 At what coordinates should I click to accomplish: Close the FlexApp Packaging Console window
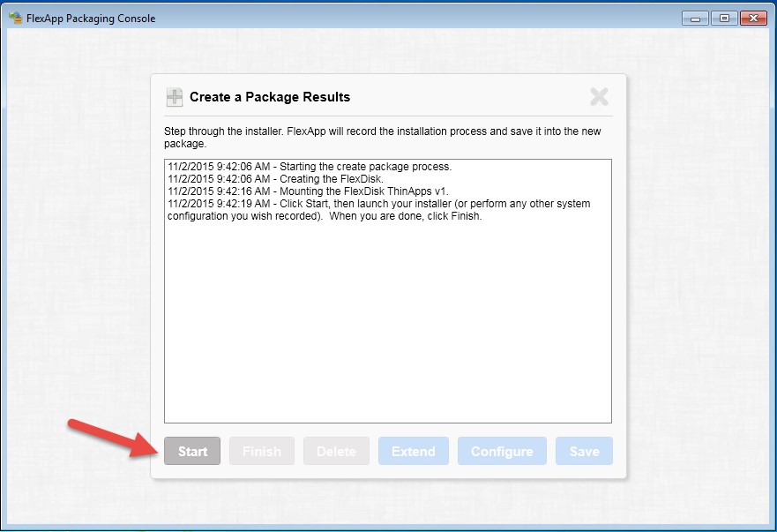[753, 19]
